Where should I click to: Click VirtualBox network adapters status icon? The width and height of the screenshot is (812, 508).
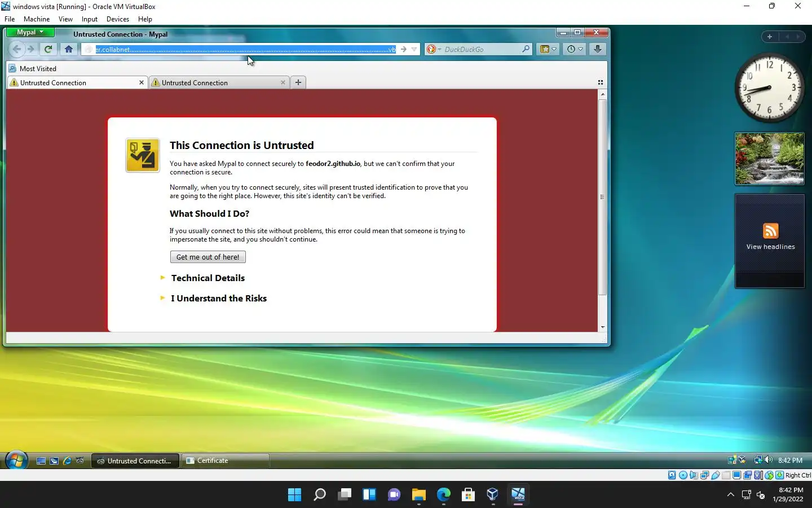704,475
